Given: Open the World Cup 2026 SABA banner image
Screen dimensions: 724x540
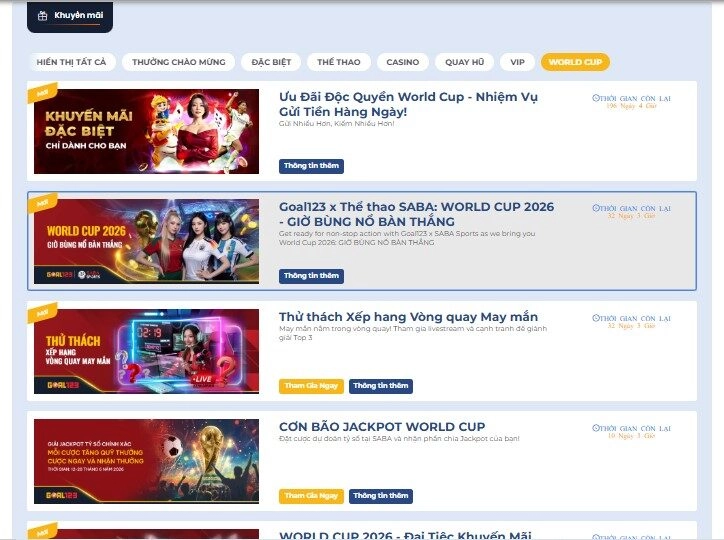Looking at the screenshot, I should pyautogui.click(x=146, y=241).
